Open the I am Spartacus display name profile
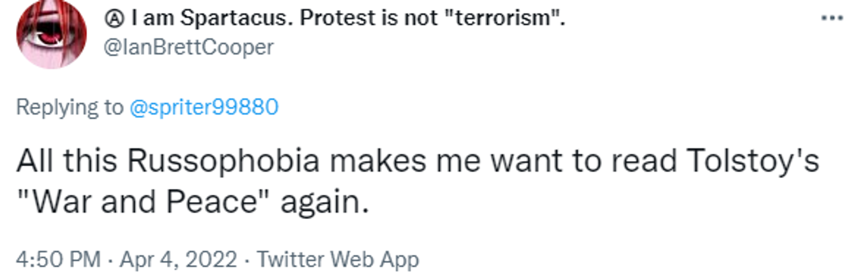This screenshot has height=277, width=868. (x=335, y=18)
